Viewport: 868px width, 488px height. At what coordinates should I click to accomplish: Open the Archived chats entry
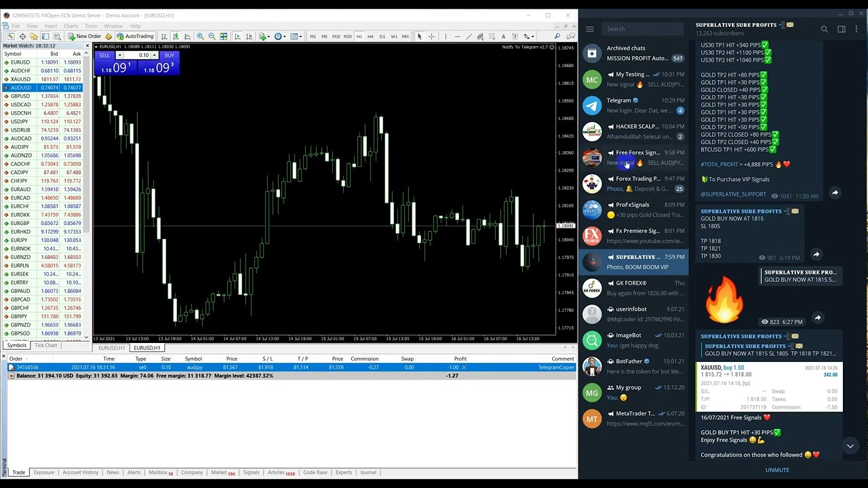[633, 53]
